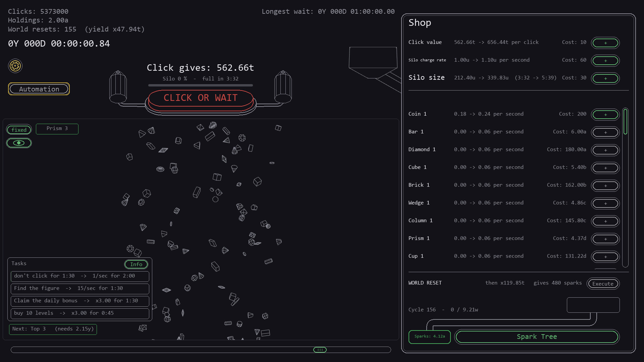This screenshot has width=644, height=362.
Task: Click the CLICK OR WAIT button
Action: [201, 98]
